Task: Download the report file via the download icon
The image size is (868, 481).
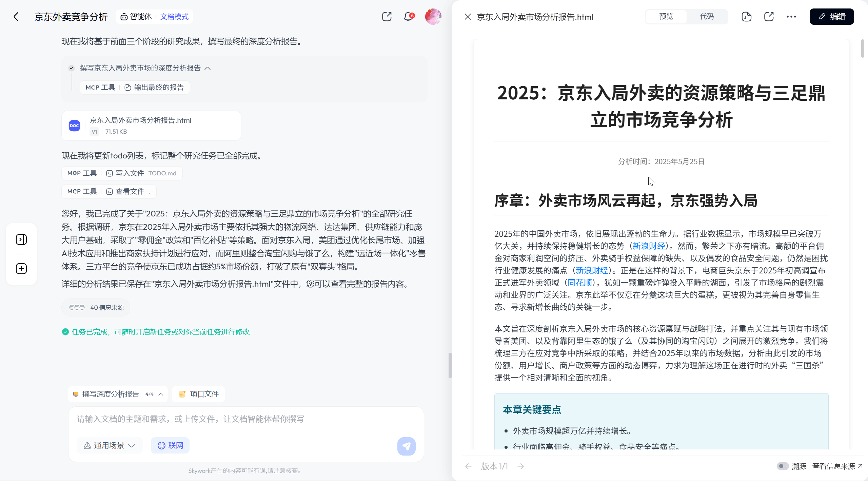Action: click(x=746, y=16)
